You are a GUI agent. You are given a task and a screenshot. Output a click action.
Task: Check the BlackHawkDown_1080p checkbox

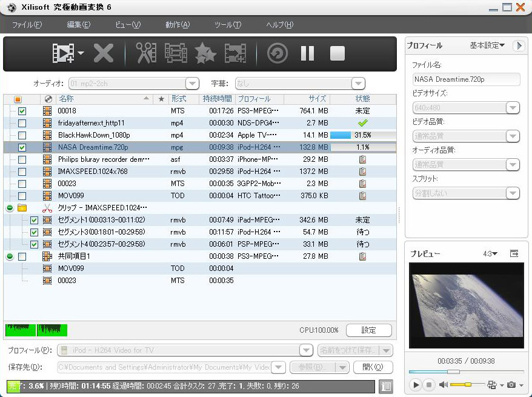[x=22, y=135]
